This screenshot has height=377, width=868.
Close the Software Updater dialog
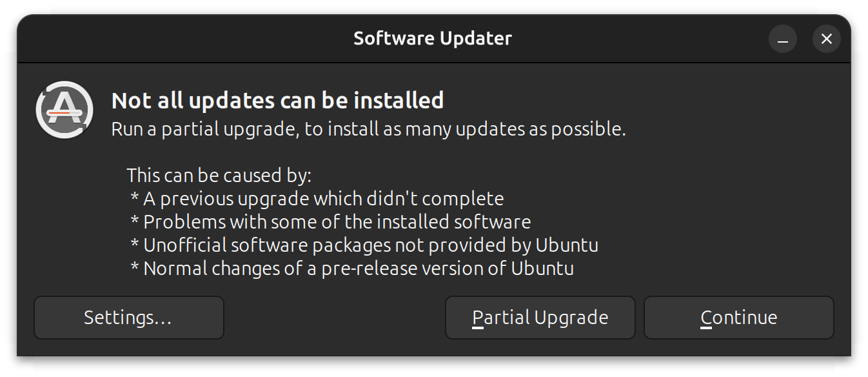(826, 39)
